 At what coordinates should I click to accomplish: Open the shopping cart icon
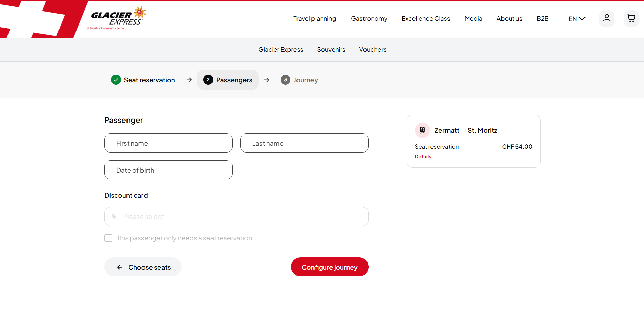click(631, 18)
